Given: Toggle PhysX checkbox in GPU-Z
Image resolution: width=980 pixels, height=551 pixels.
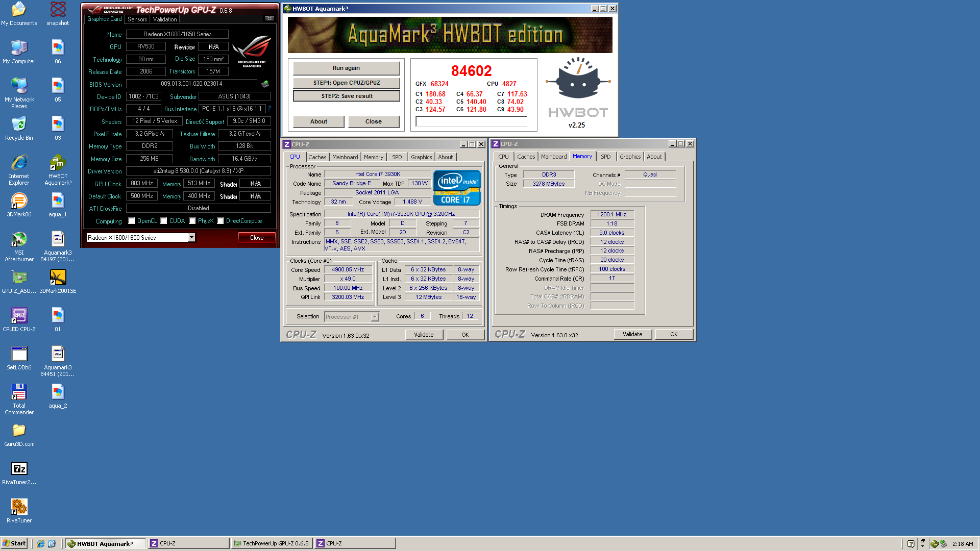Looking at the screenshot, I should 192,221.
